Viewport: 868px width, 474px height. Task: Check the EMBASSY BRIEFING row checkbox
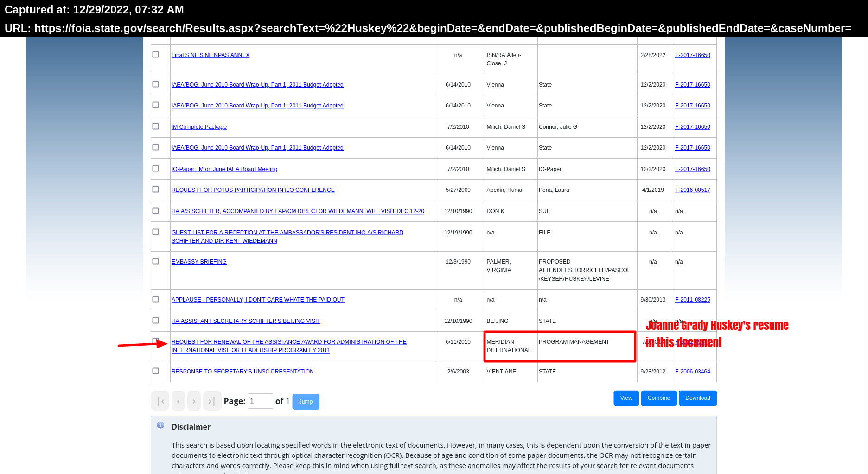[x=156, y=261]
